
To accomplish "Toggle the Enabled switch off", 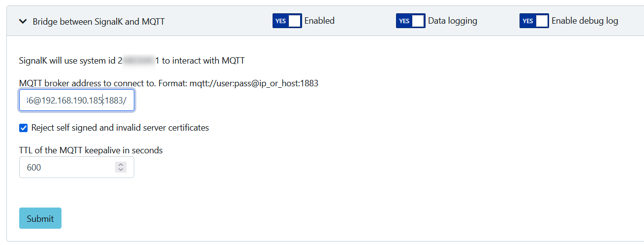I will pyautogui.click(x=287, y=21).
